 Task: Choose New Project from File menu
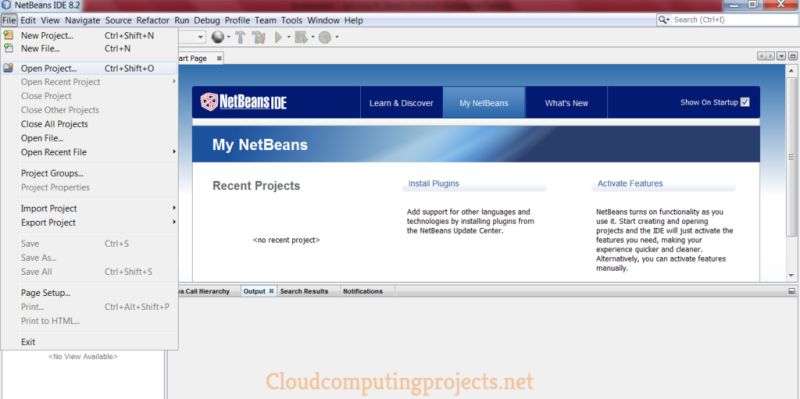tap(89, 36)
